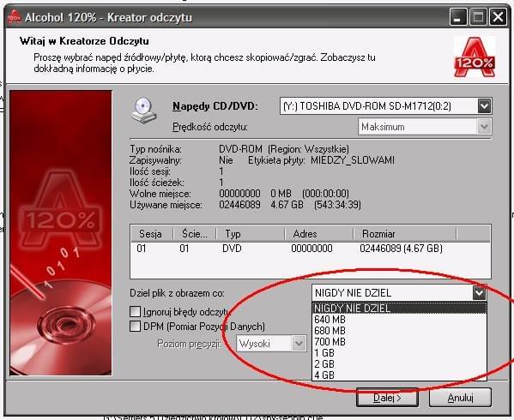Click the Adres column header
This screenshot has height=420, width=514.
coord(319,234)
